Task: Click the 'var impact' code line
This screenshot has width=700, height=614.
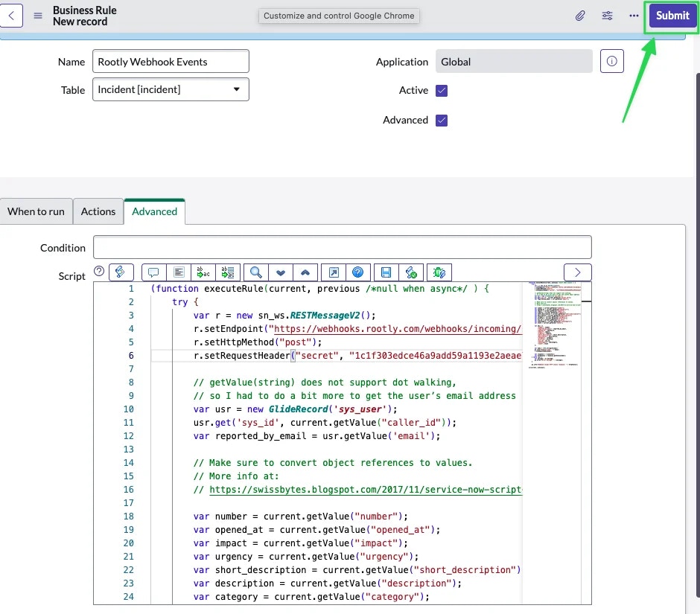Action: (300, 543)
